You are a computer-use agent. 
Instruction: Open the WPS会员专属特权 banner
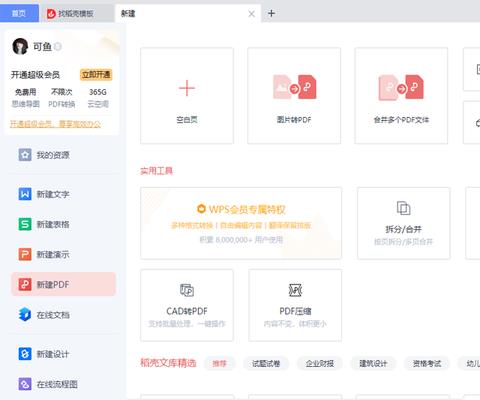tap(241, 223)
